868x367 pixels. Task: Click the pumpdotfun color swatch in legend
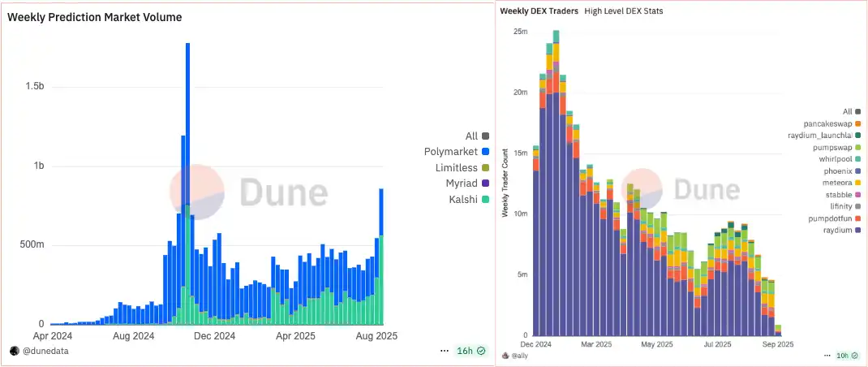(857, 218)
